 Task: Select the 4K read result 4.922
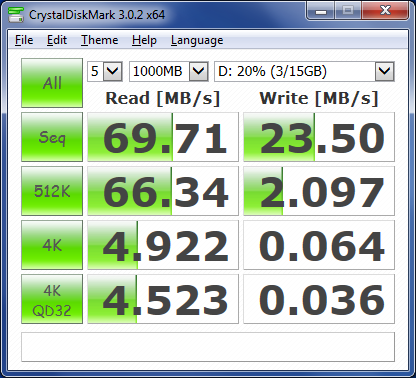tap(163, 245)
